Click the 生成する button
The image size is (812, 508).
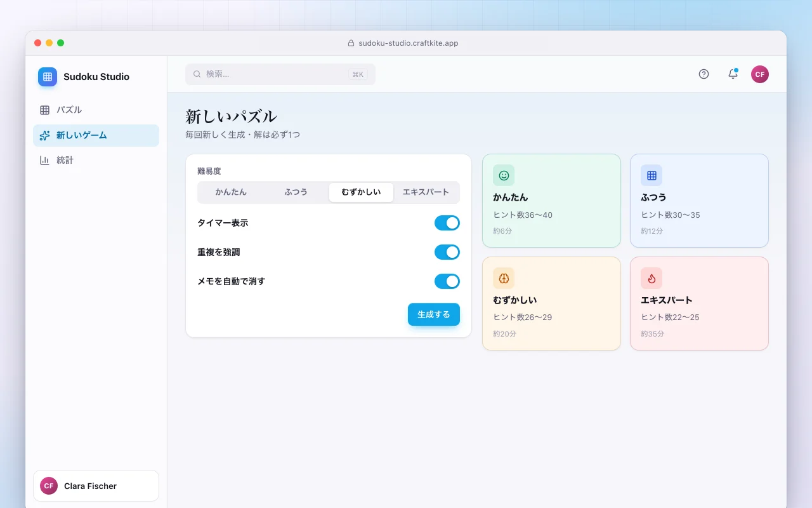(x=434, y=314)
